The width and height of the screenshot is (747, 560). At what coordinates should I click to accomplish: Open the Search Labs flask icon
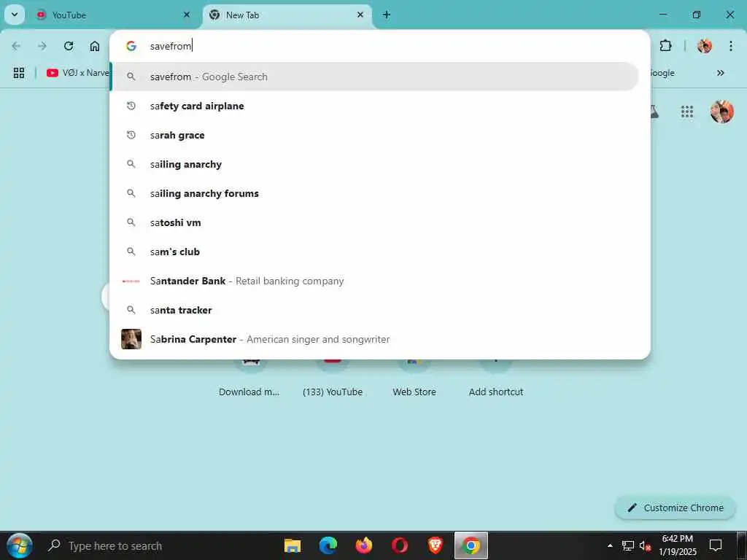[x=654, y=112]
